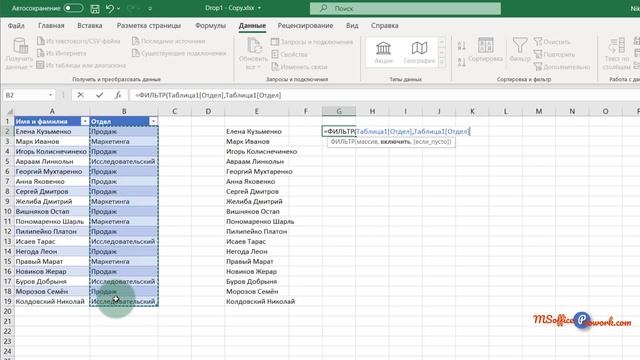Click the Select All corner triangle
640x360 pixels.
point(9,111)
